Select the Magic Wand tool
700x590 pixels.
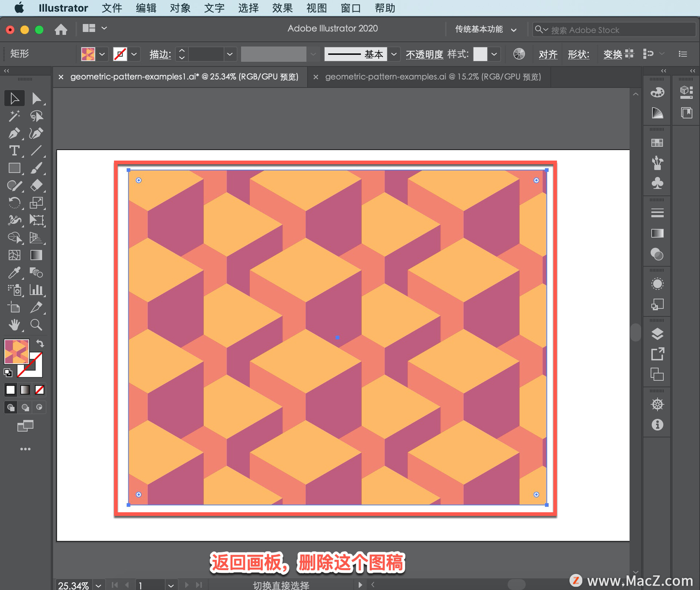[x=15, y=116]
